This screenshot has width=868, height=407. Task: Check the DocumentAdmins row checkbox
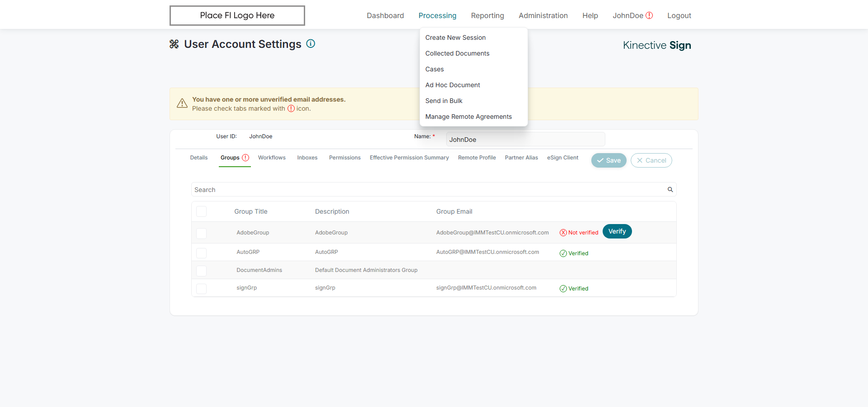click(x=202, y=271)
